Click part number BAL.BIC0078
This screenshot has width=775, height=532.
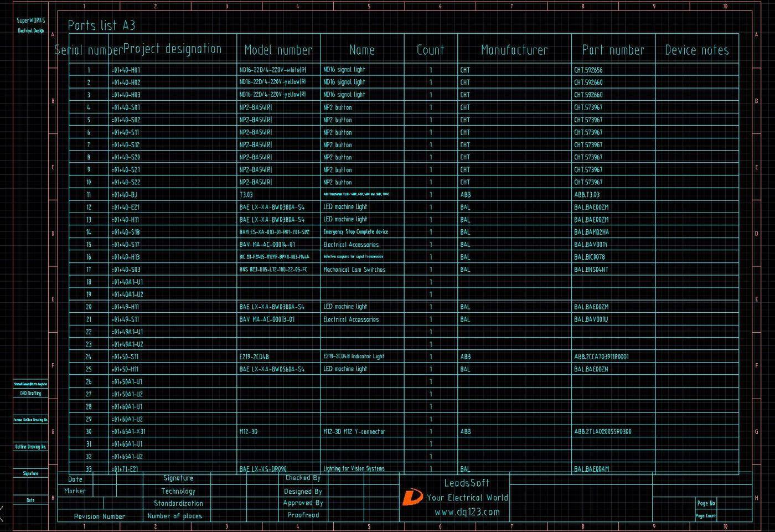590,257
